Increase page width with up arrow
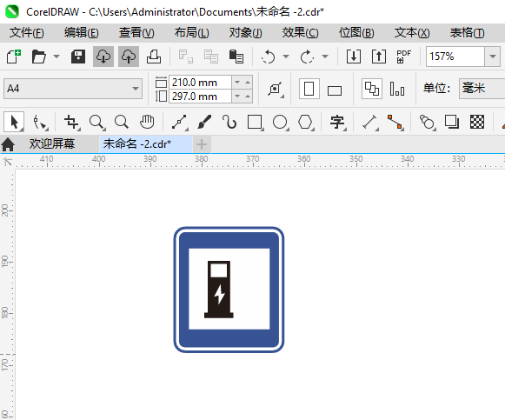Viewport: 505px width, 420px height. pos(248,83)
